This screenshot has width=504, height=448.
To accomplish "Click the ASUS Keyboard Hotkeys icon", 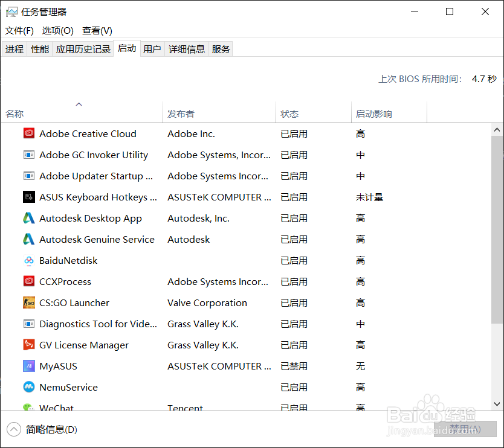I will (29, 197).
